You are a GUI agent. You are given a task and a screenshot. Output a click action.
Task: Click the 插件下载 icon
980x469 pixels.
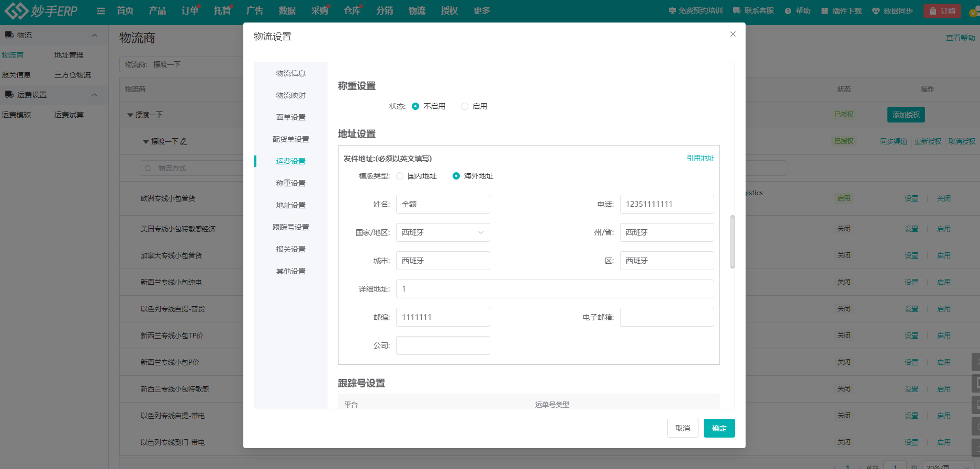point(825,11)
